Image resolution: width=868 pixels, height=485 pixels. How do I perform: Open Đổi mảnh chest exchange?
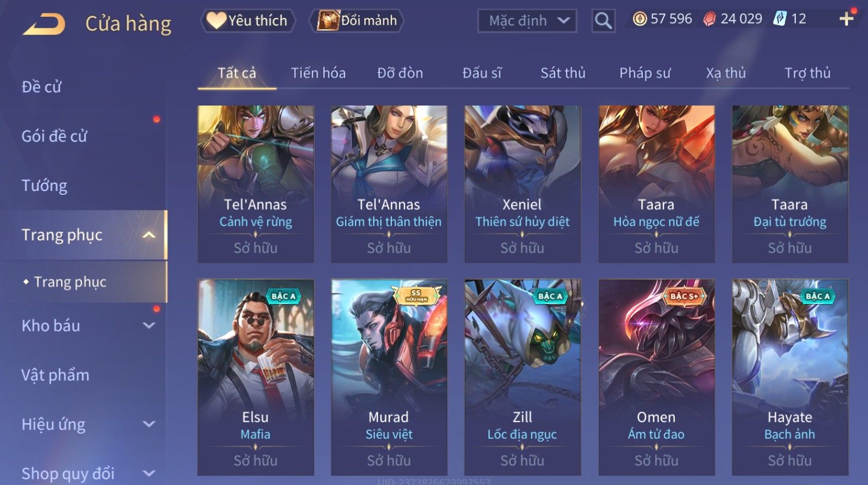click(x=357, y=21)
